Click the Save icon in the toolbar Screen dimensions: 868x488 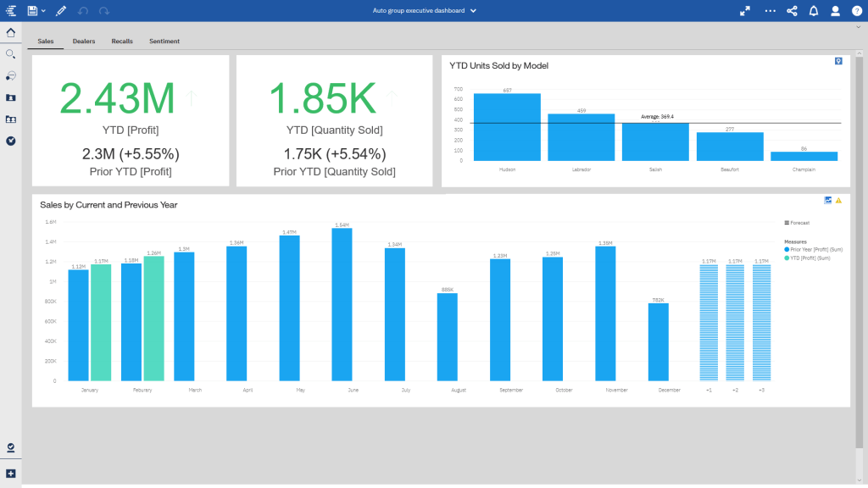32,10
